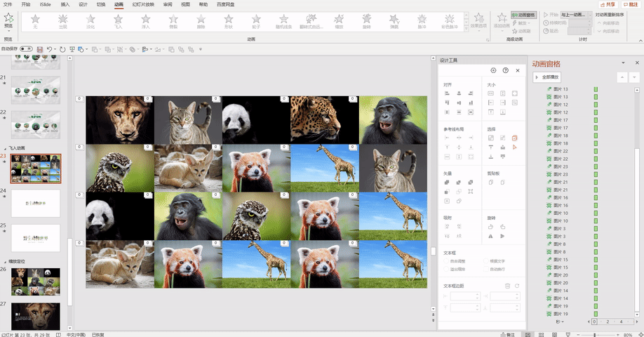The width and height of the screenshot is (644, 337).
Task: Click the save icon in quick access toolbar
Action: click(40, 49)
